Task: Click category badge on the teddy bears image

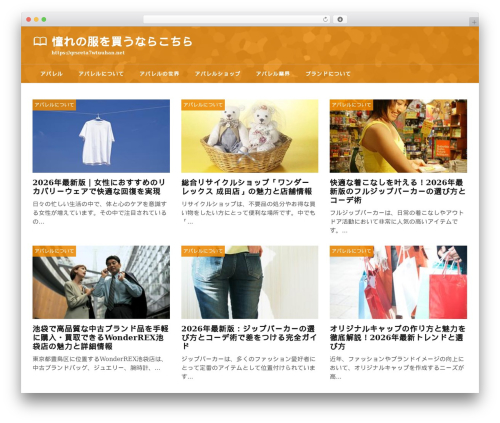Action: point(203,105)
